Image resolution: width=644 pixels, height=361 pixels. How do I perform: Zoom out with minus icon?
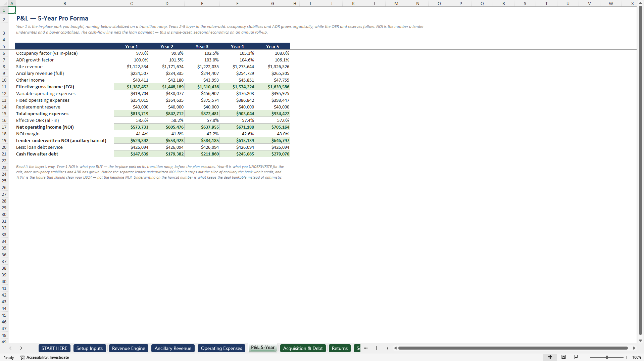587,357
